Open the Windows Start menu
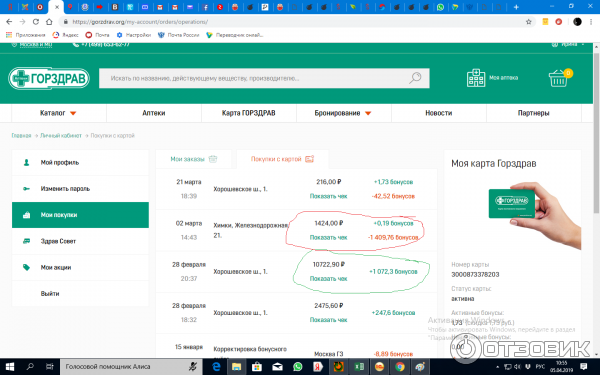This screenshot has height=375, width=600. (x=10, y=367)
